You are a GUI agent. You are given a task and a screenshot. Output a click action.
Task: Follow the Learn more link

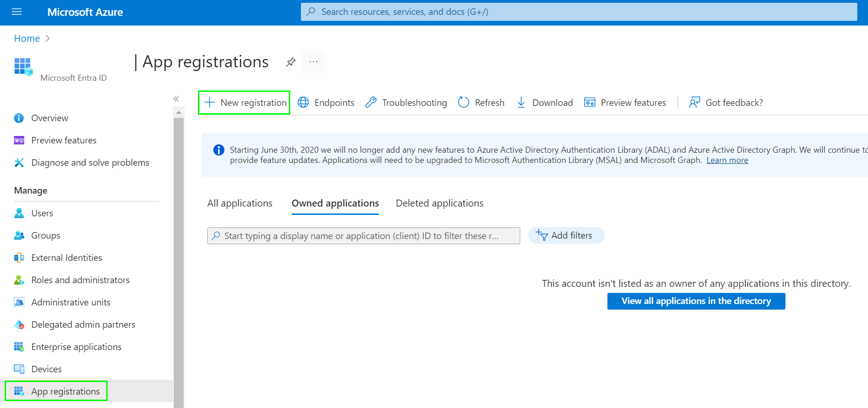coord(727,160)
